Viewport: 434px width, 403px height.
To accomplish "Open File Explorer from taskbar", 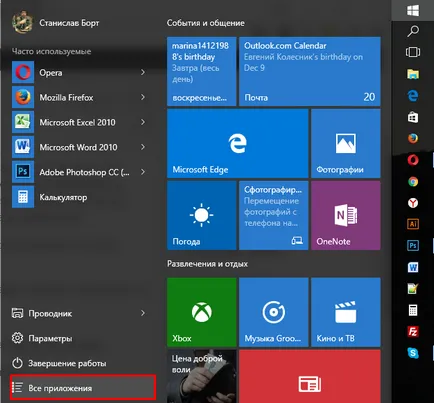I will pos(413,74).
